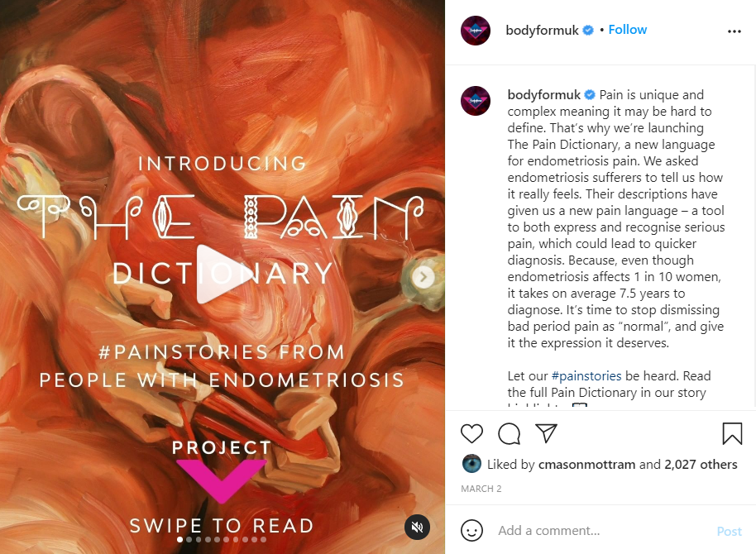
Task: Submit comment with the Post button
Action: pos(729,531)
